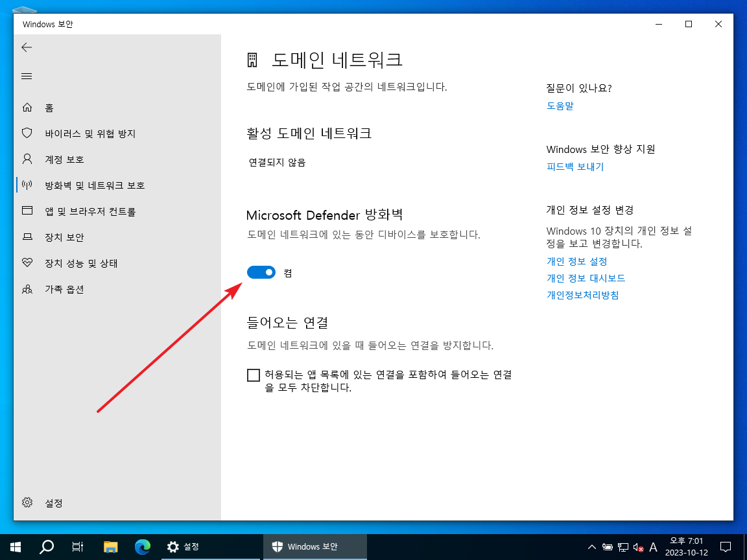Go back with the left arrow

(x=27, y=47)
